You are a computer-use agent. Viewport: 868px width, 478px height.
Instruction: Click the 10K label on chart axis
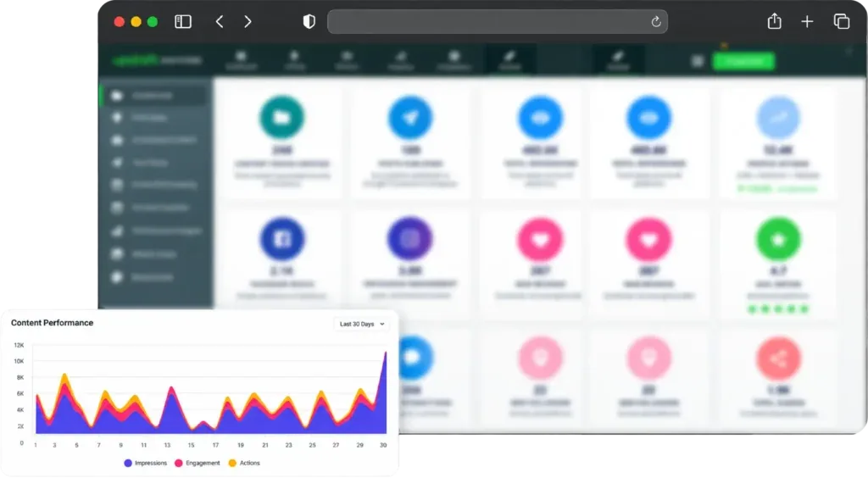click(x=19, y=361)
